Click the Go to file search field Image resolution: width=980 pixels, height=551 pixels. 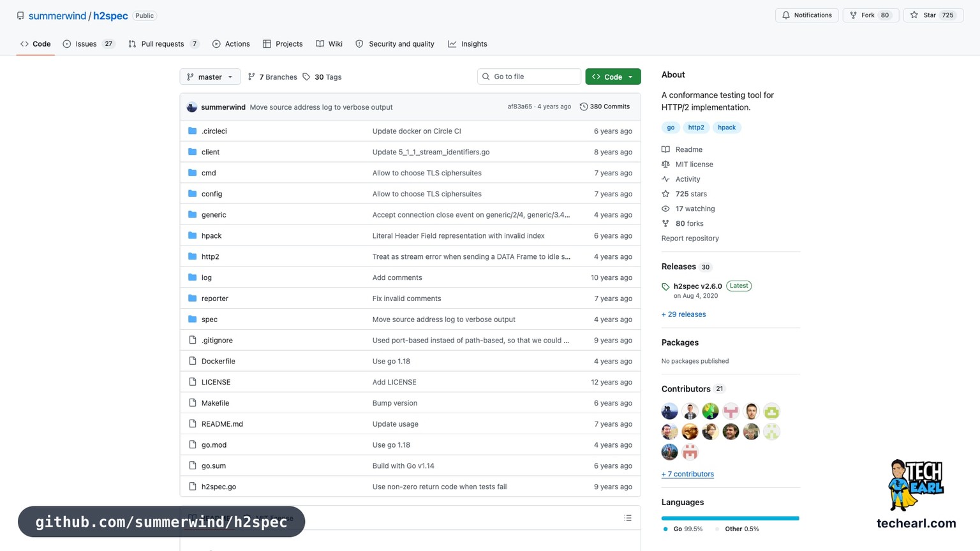point(529,77)
